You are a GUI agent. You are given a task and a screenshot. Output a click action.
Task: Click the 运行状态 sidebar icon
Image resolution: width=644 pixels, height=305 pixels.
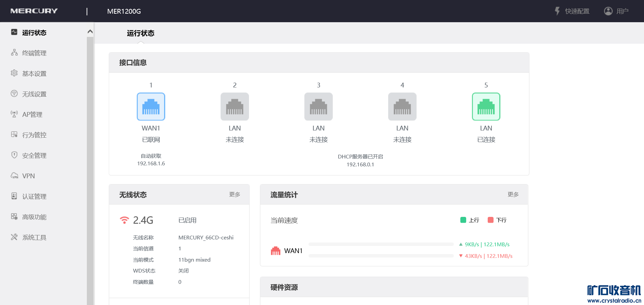tap(14, 32)
